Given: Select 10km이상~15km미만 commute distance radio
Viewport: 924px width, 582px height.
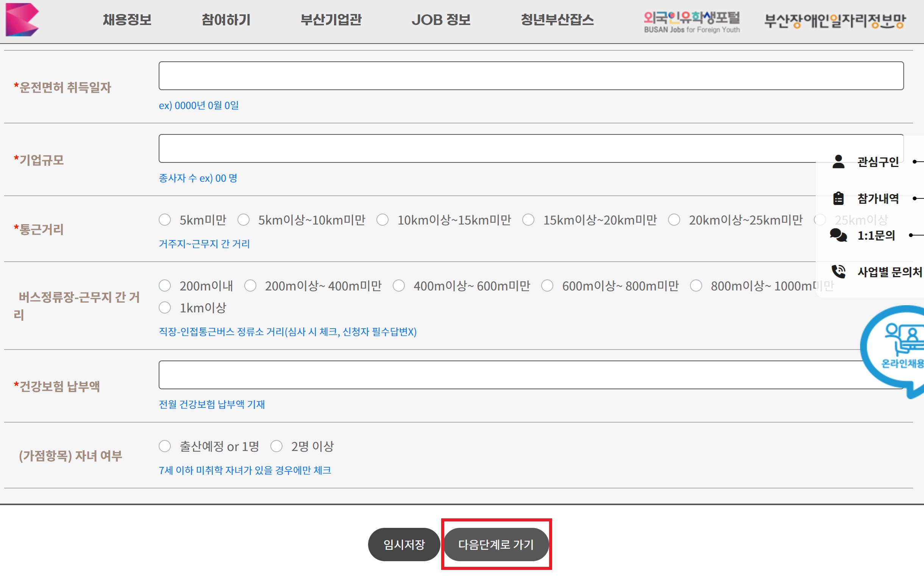Looking at the screenshot, I should [382, 220].
